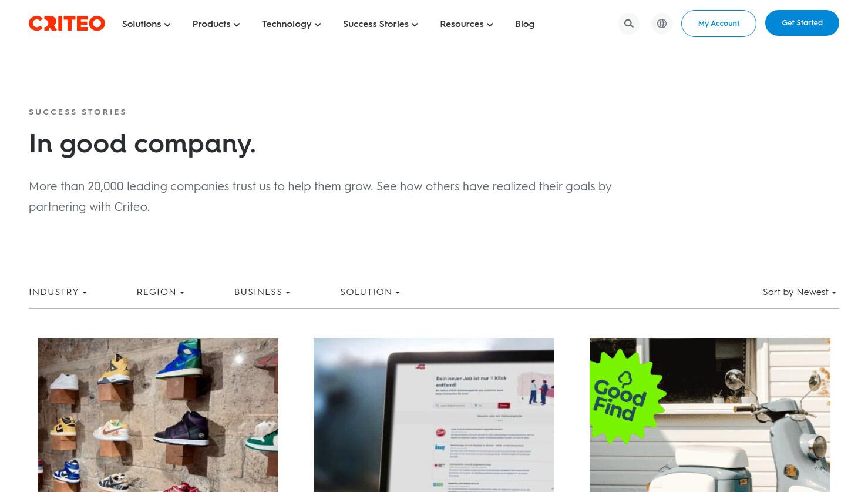
Task: Change the Sort by Newest option
Action: 799,292
